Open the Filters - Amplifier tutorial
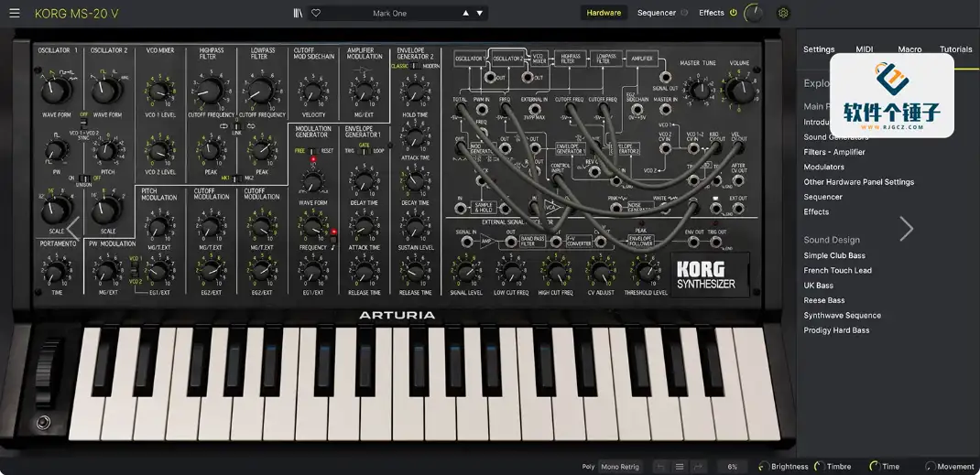980x475 pixels. [x=834, y=152]
